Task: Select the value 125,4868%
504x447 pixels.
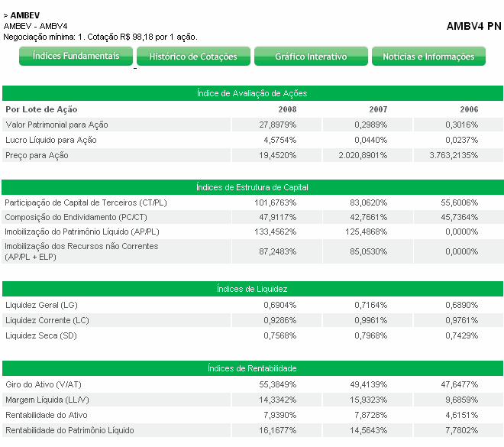Action: point(367,232)
